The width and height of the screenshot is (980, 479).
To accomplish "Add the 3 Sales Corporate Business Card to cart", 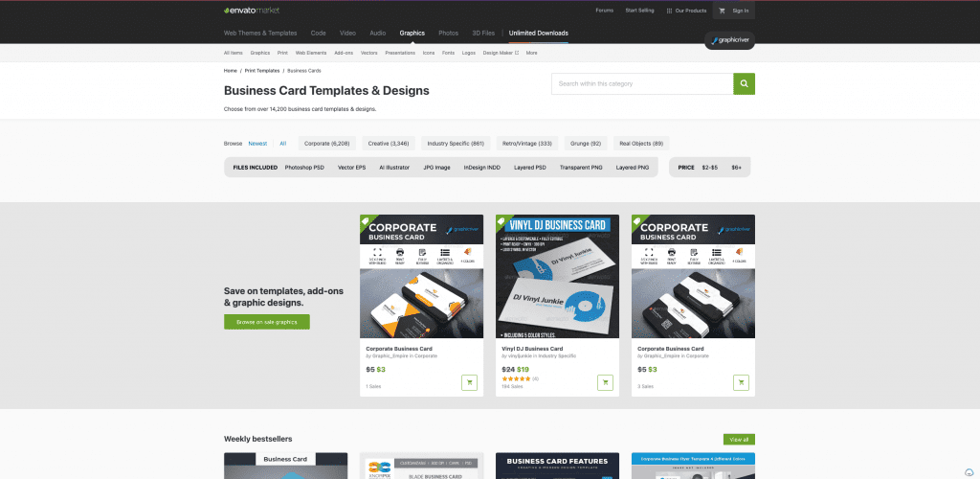I will pyautogui.click(x=742, y=382).
